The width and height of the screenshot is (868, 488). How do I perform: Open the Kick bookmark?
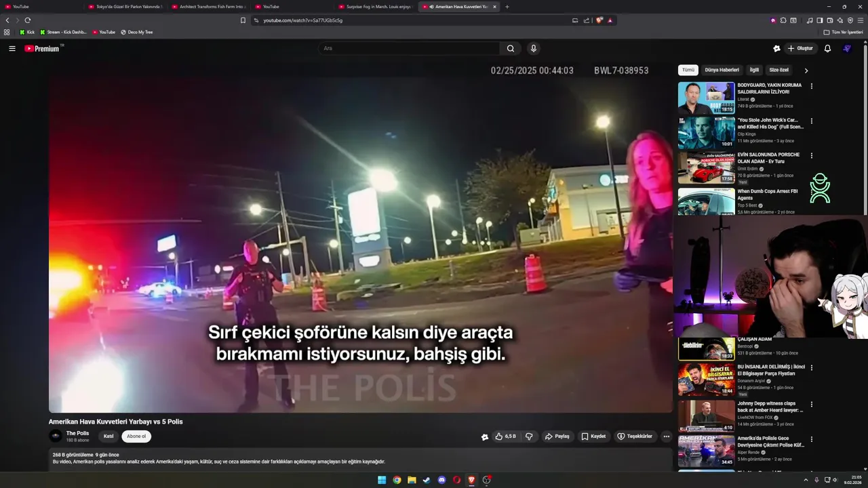click(27, 32)
